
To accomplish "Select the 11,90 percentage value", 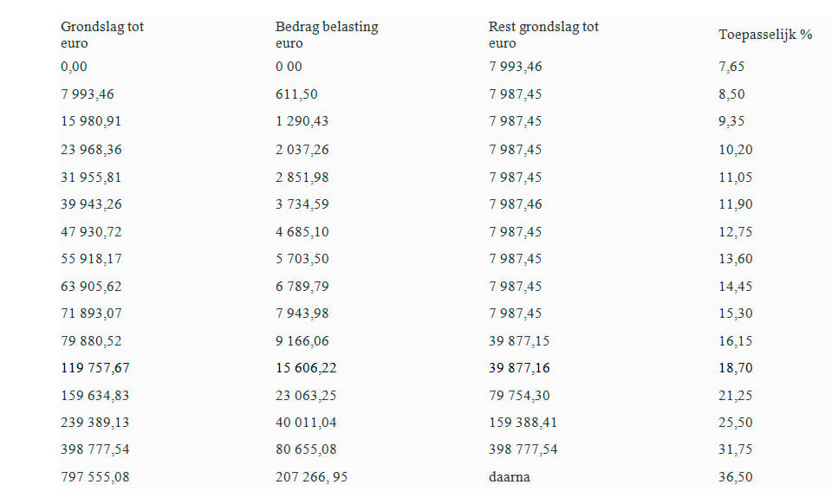I will coord(735,204).
